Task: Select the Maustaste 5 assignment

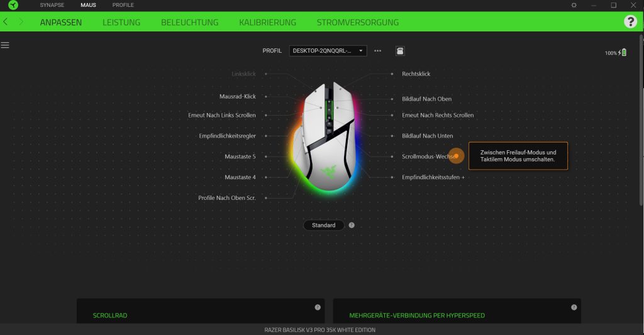Action: pyautogui.click(x=240, y=157)
